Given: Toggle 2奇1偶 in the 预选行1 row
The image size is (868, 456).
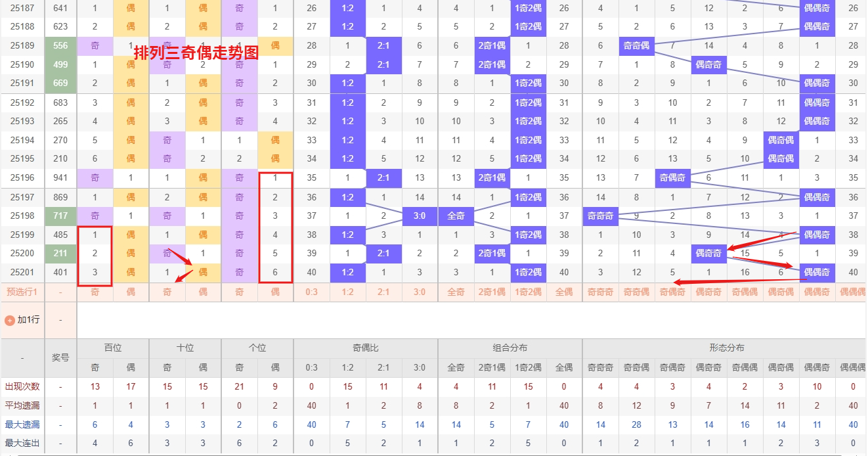Looking at the screenshot, I should pyautogui.click(x=492, y=292).
